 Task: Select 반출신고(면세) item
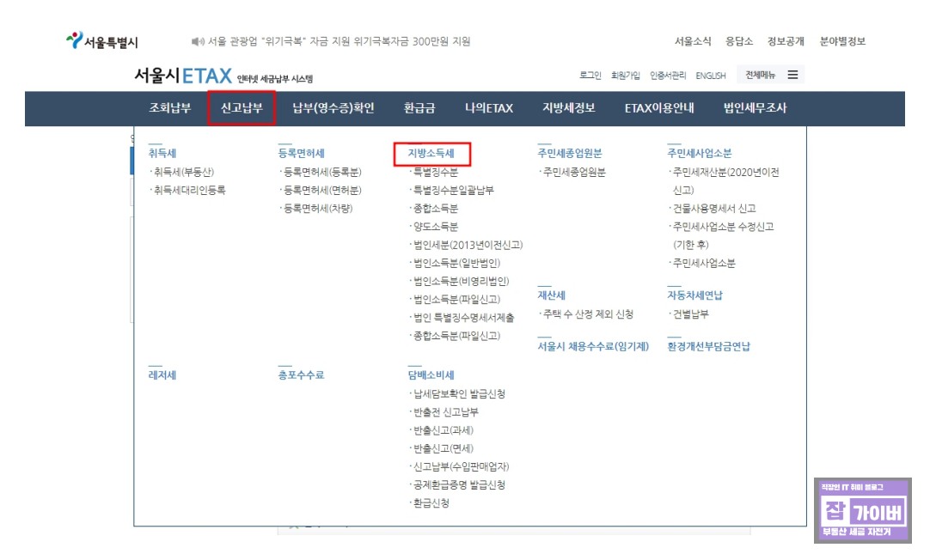(x=443, y=448)
